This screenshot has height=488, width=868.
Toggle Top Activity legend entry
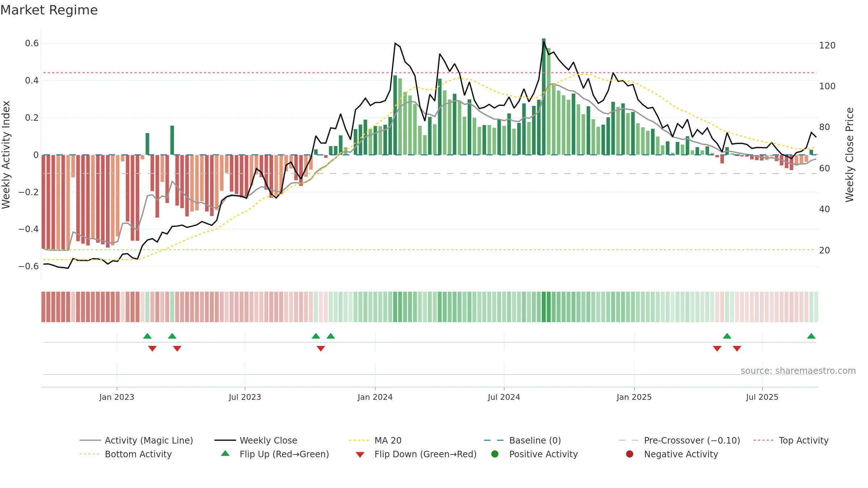(791, 440)
